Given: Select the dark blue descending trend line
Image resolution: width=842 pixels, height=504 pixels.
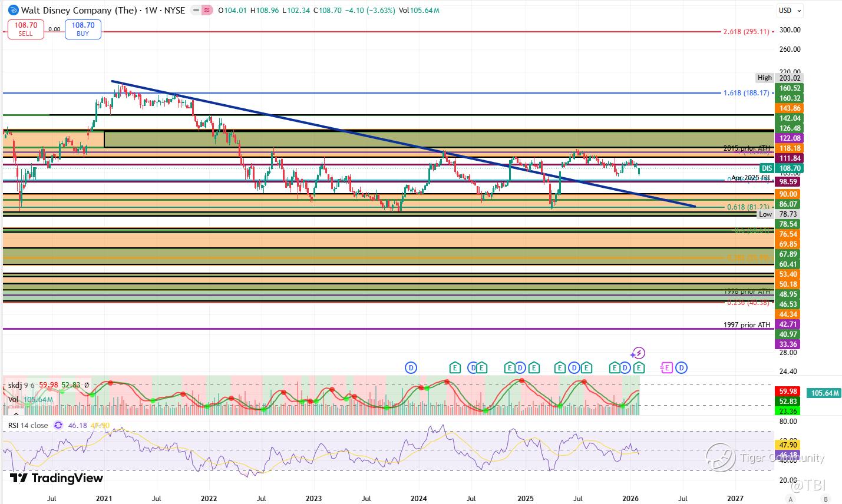Looking at the screenshot, I should (404, 144).
